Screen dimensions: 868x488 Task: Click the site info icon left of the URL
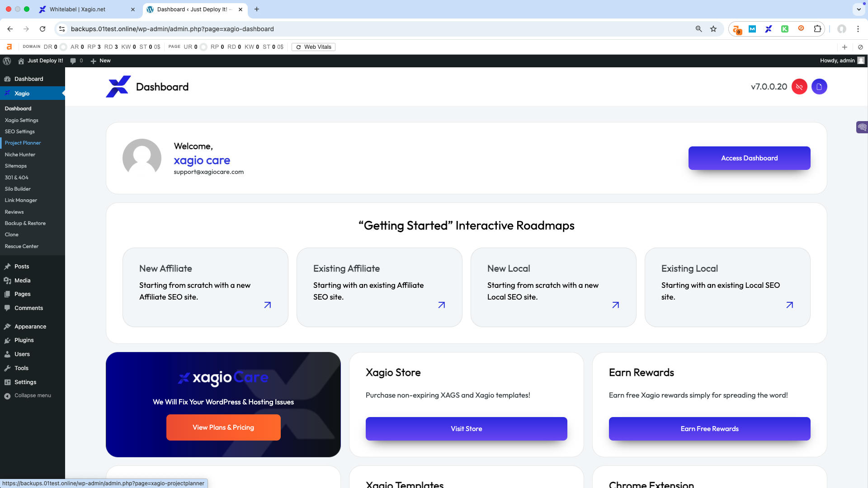point(62,29)
